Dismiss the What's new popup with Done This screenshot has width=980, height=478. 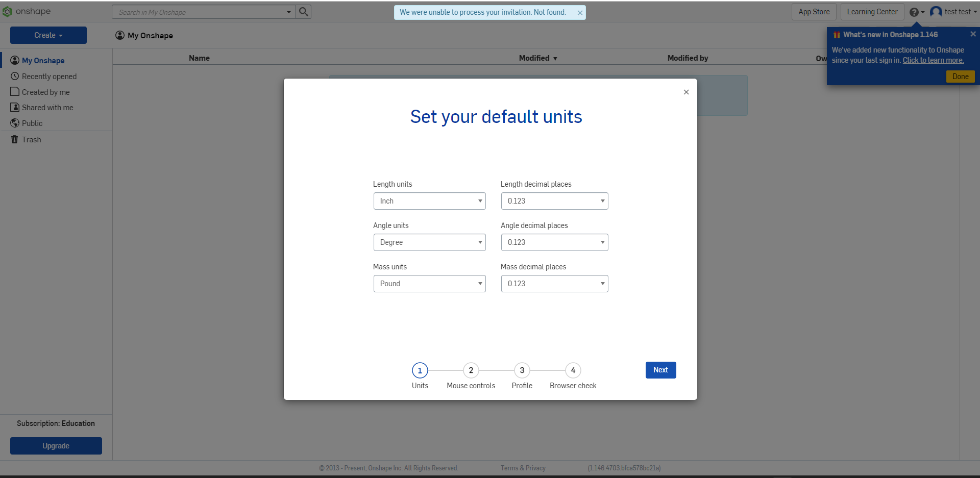(960, 76)
